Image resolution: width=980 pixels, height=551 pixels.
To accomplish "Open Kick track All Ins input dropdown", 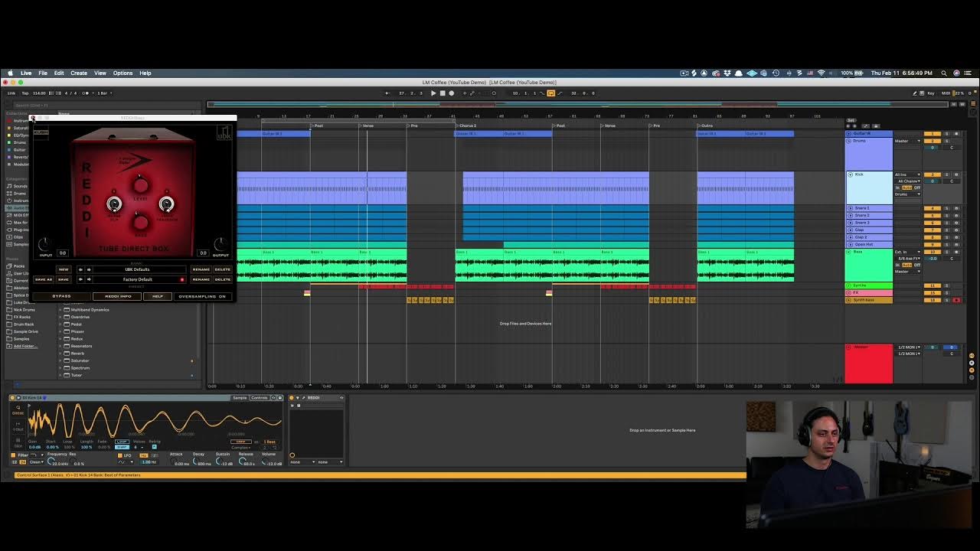I will [907, 174].
